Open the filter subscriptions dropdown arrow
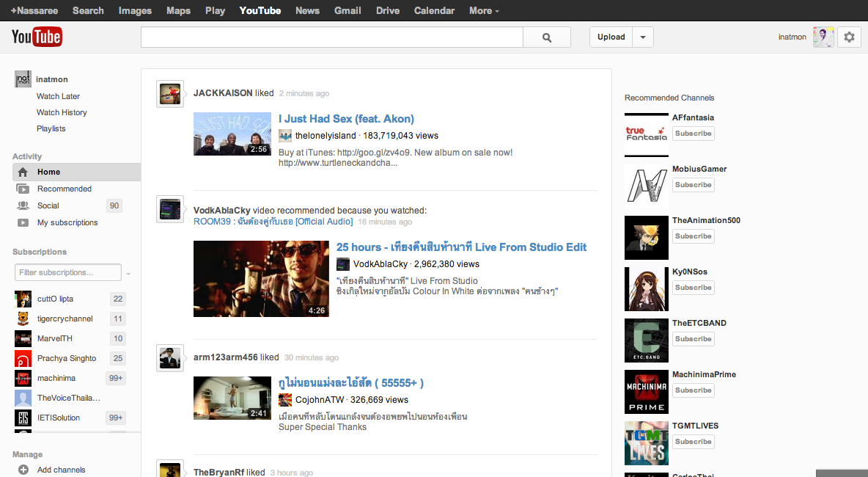The image size is (868, 477). click(128, 273)
